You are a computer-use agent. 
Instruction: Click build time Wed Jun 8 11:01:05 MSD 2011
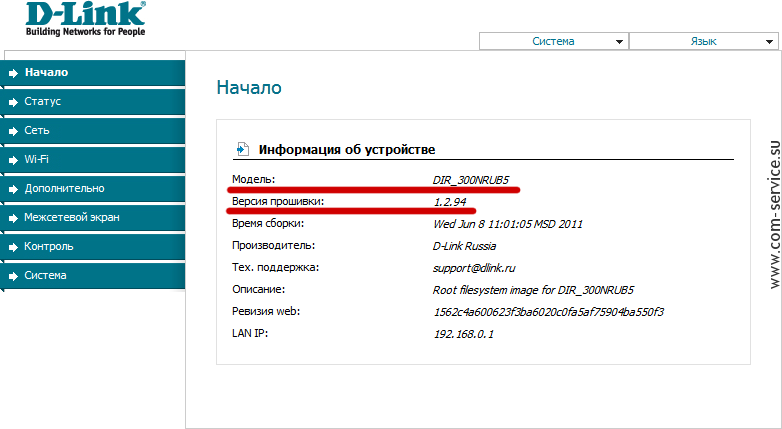tap(508, 224)
